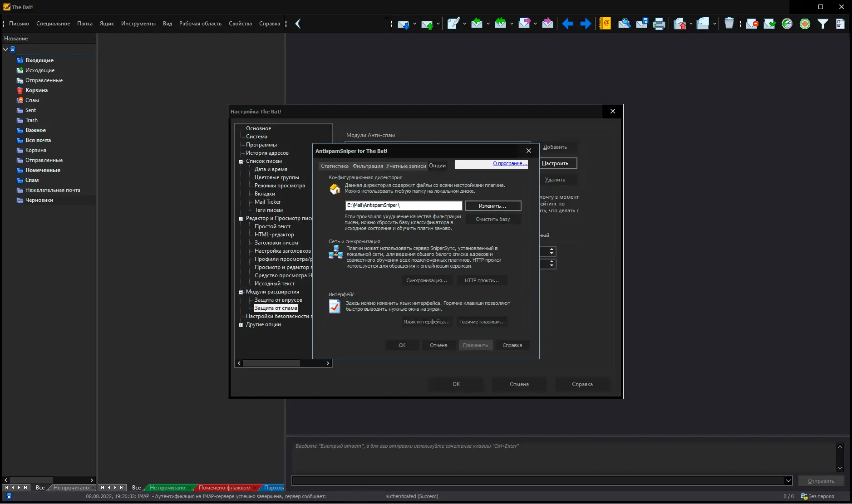The image size is (852, 504).
Task: Select the Входящие folder
Action: point(39,60)
